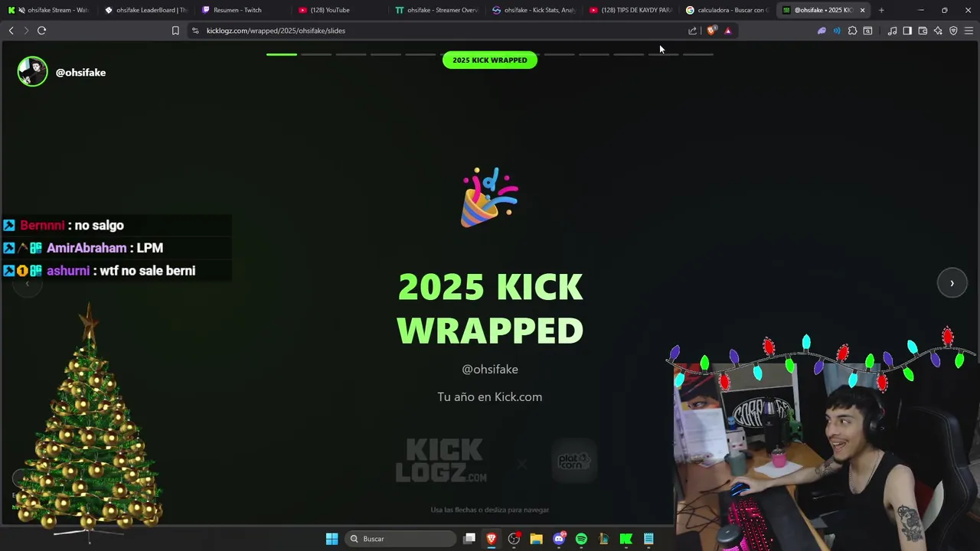Switch to ohsifake - Kick Stats tab
The image size is (980, 551).
coord(534,10)
